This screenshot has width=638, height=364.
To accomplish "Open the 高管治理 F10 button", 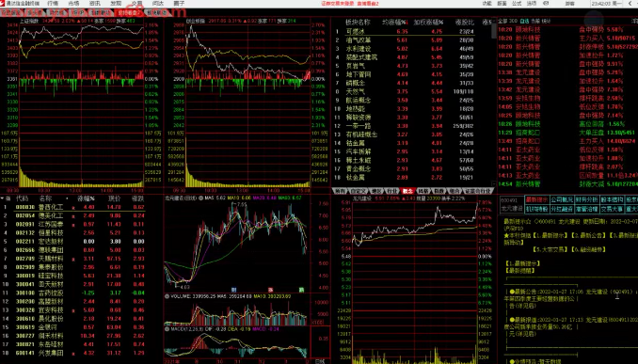I will click(x=587, y=209).
